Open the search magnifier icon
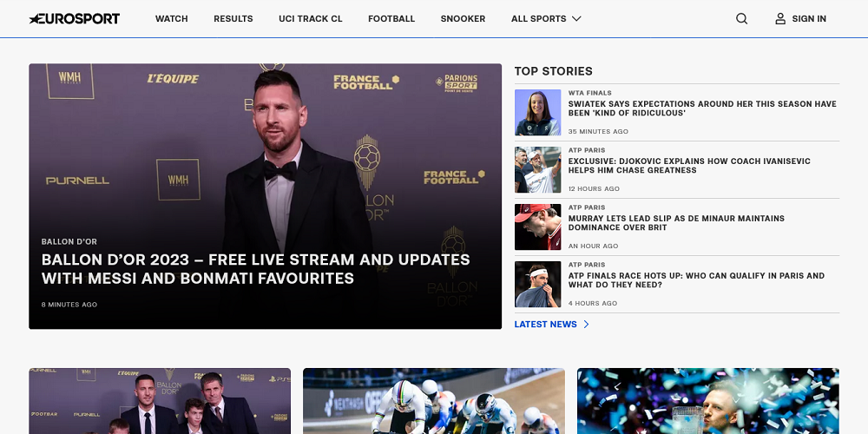The width and height of the screenshot is (868, 434). pyautogui.click(x=742, y=19)
